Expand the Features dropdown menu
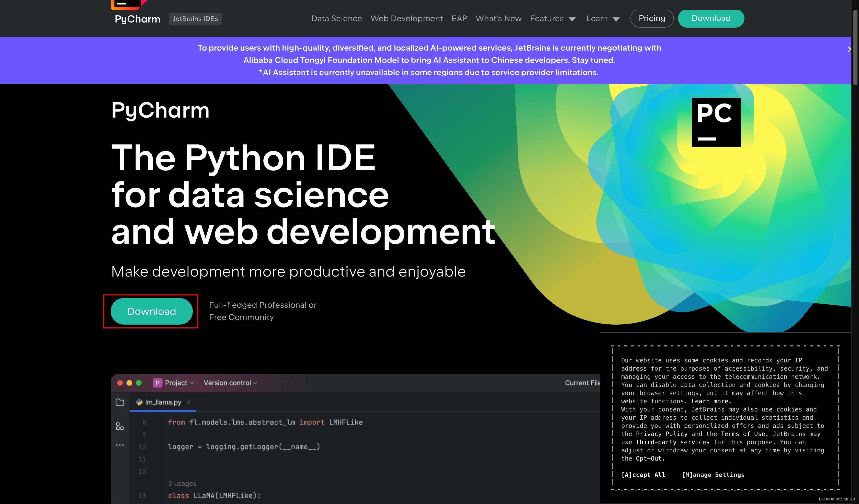The height and width of the screenshot is (504, 859). pos(552,18)
